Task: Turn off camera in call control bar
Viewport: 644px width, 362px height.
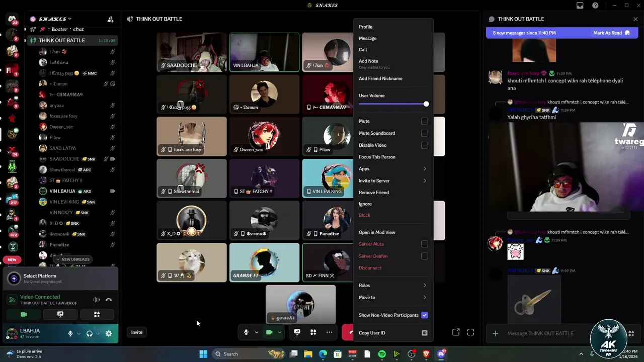Action: [269, 332]
